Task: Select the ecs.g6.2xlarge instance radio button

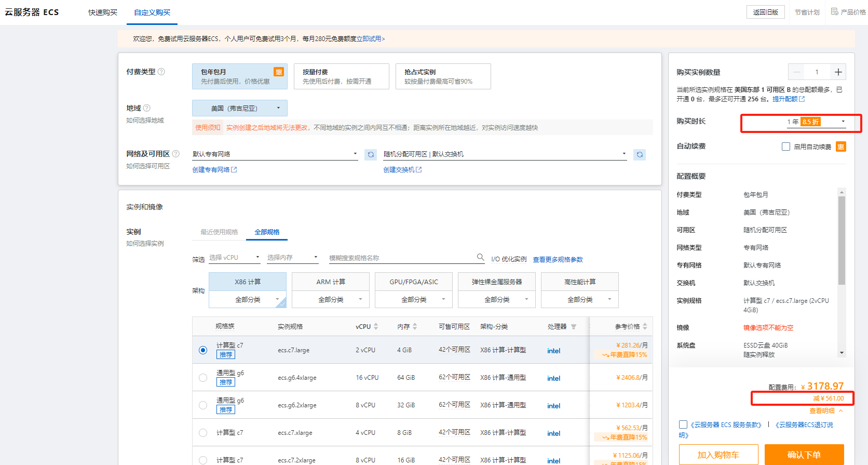Action: click(x=203, y=405)
